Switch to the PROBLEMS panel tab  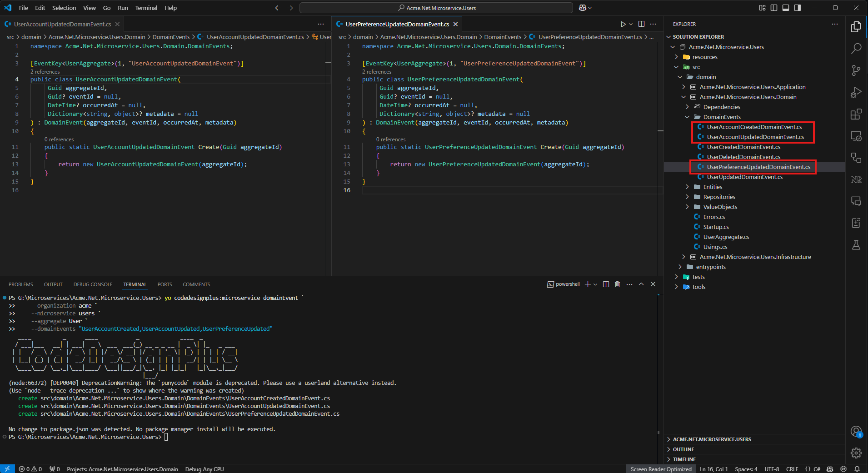click(x=21, y=284)
